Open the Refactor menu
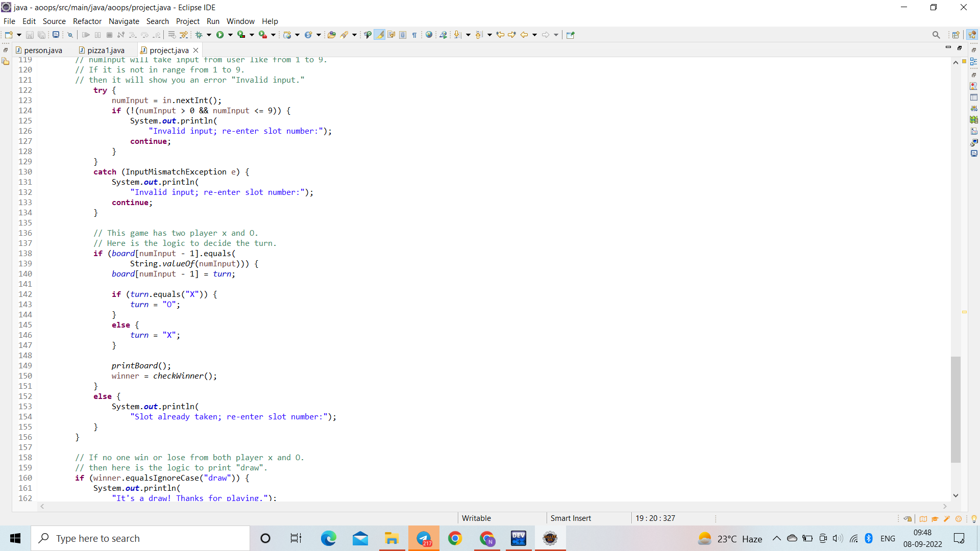This screenshot has width=980, height=551. click(x=87, y=21)
